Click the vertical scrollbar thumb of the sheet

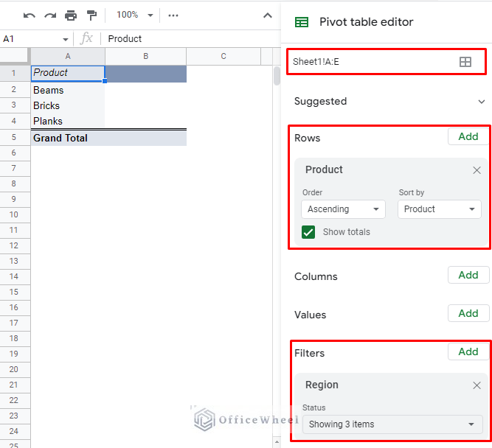point(277,76)
